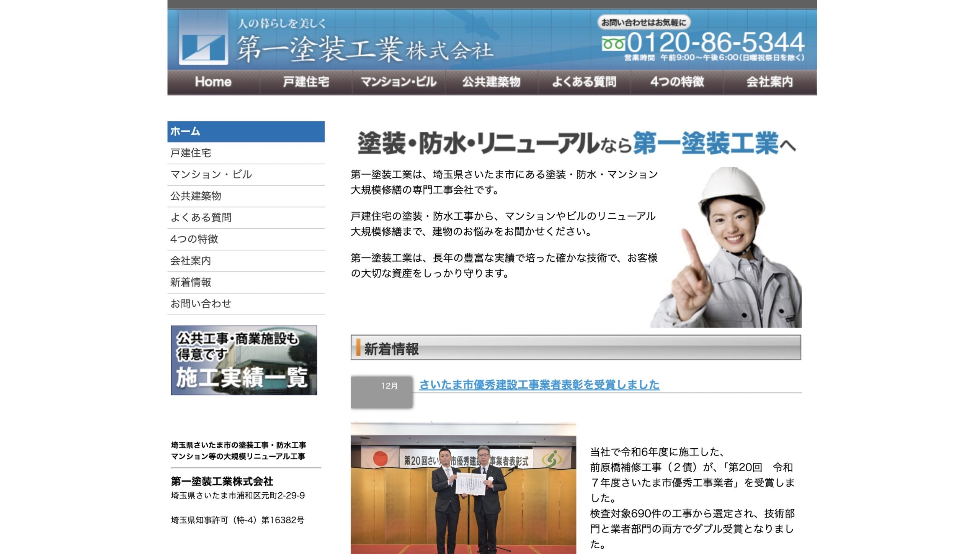Open the 施工実績一覧 banner image
Screen dimensions: 980x554
click(244, 360)
